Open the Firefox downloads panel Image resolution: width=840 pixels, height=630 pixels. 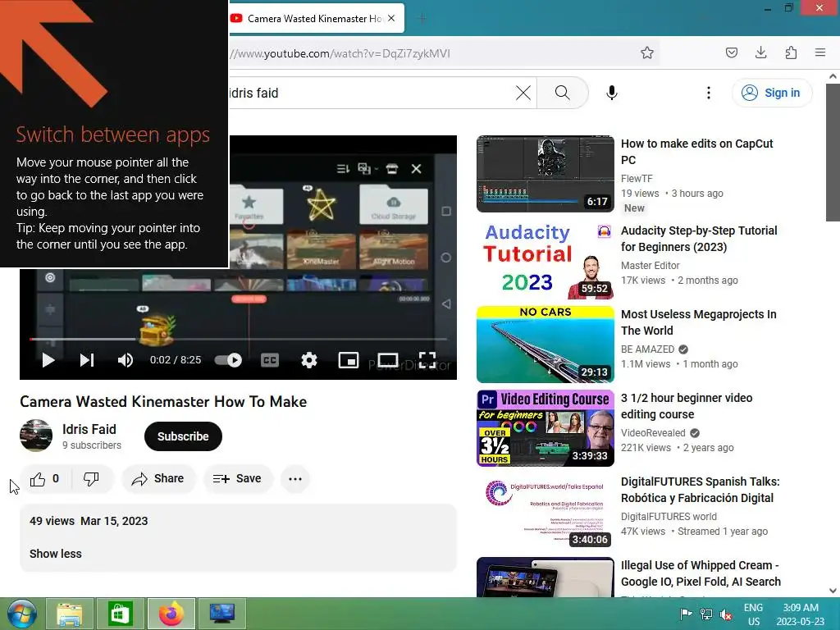click(x=761, y=52)
